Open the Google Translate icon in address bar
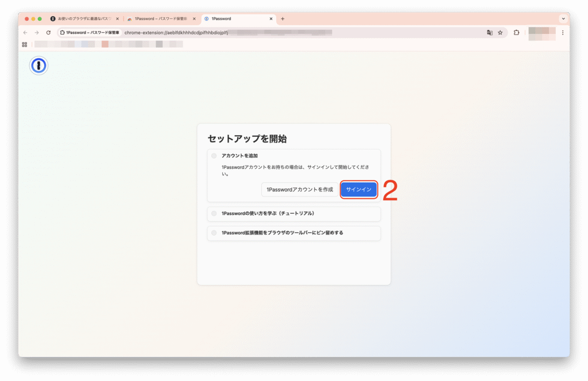 point(489,33)
